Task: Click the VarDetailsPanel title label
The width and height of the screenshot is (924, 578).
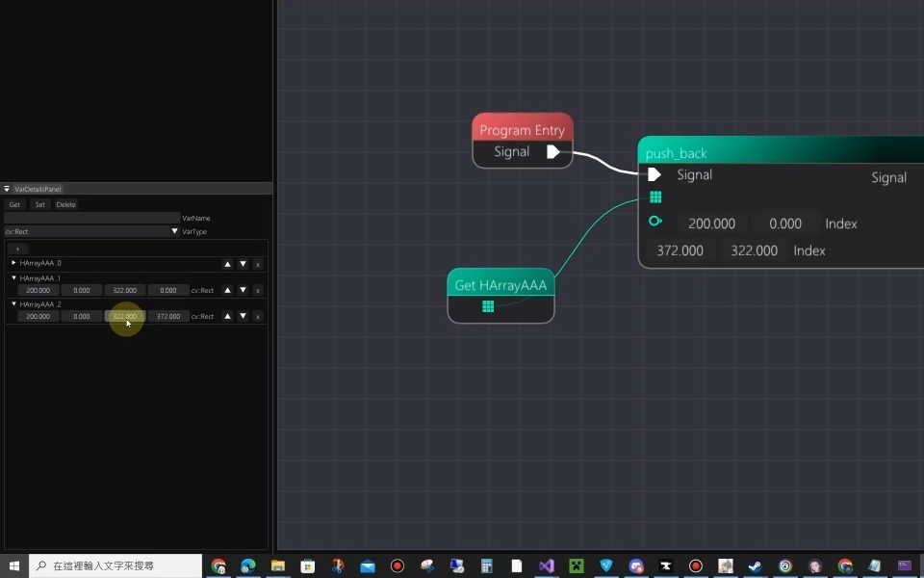Action: (x=38, y=190)
